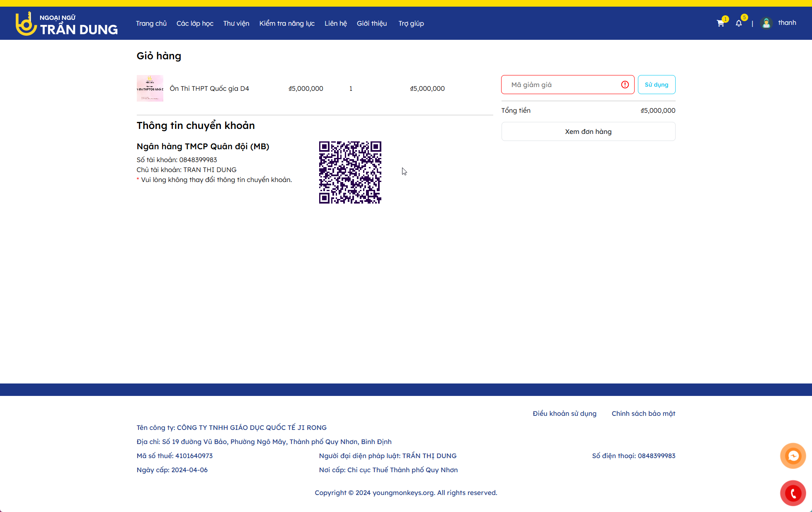The width and height of the screenshot is (812, 512).
Task: Click the copyright youngmonkeys.org text
Action: coord(406,493)
